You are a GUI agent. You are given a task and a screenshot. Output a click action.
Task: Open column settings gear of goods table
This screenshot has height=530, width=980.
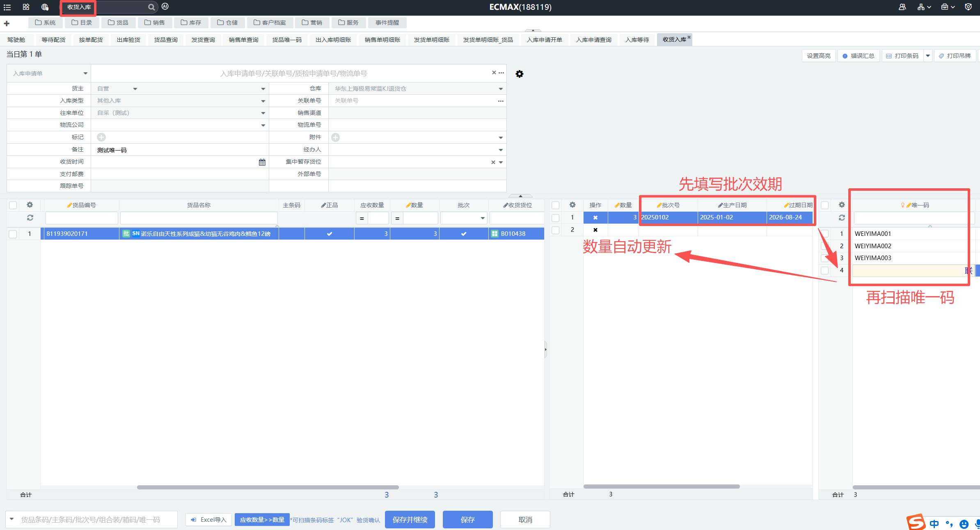click(30, 205)
